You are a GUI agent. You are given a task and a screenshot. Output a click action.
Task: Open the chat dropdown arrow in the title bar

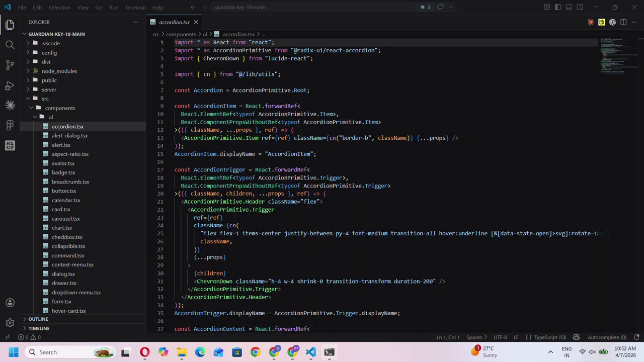click(x=450, y=7)
